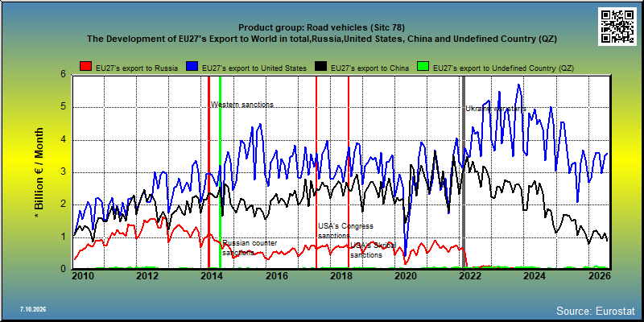Click the red USA's Congress sanctions marker line
The image size is (644, 322).
pos(316,172)
